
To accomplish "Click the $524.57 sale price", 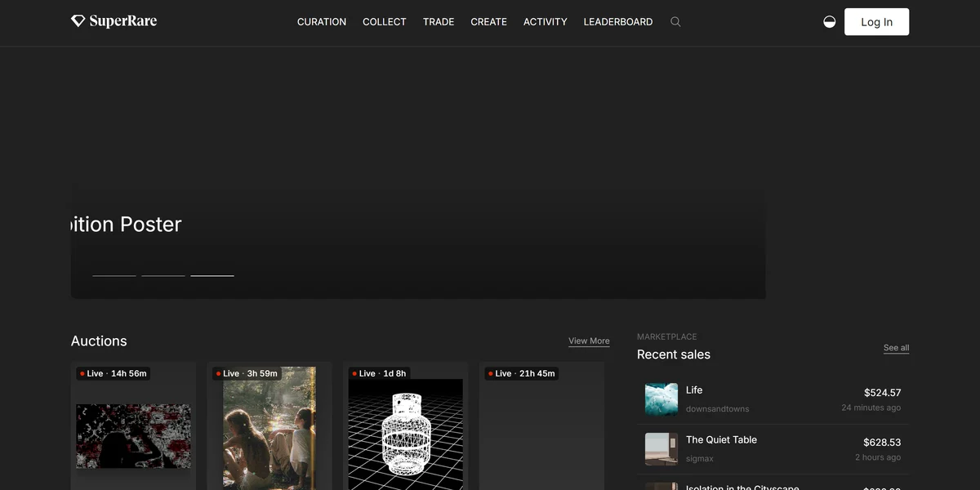I will pyautogui.click(x=882, y=393).
